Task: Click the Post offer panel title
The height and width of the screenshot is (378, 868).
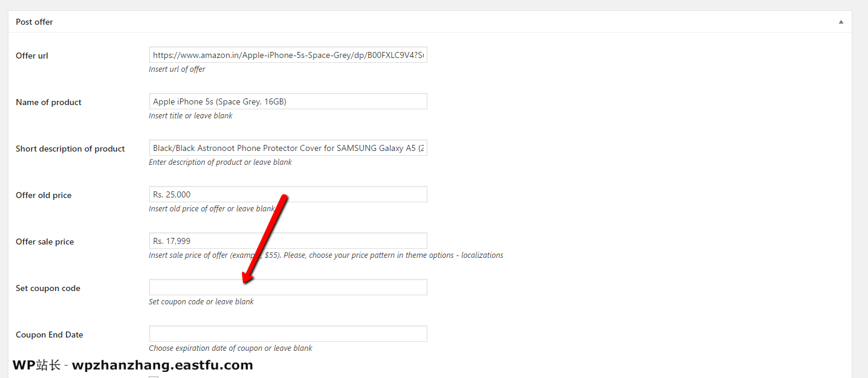Action: tap(34, 22)
